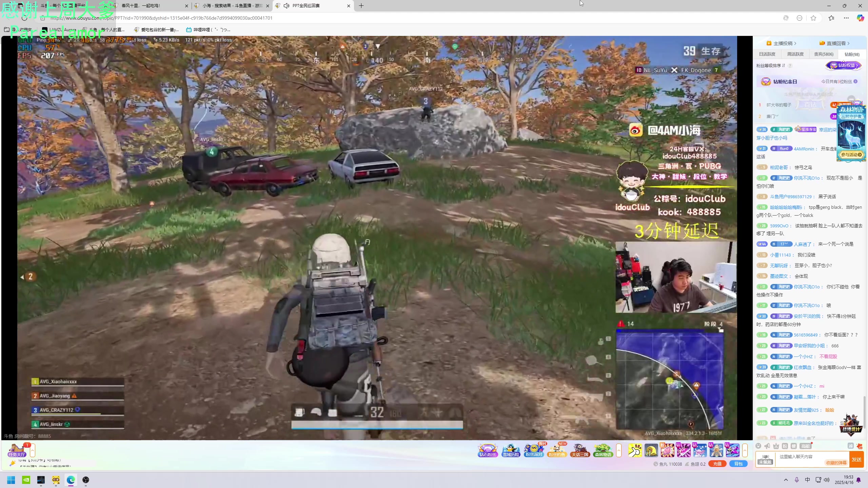This screenshot has width=868, height=488.
Task: Toggle the 高能 high-energy danmaku option
Action: (805, 446)
